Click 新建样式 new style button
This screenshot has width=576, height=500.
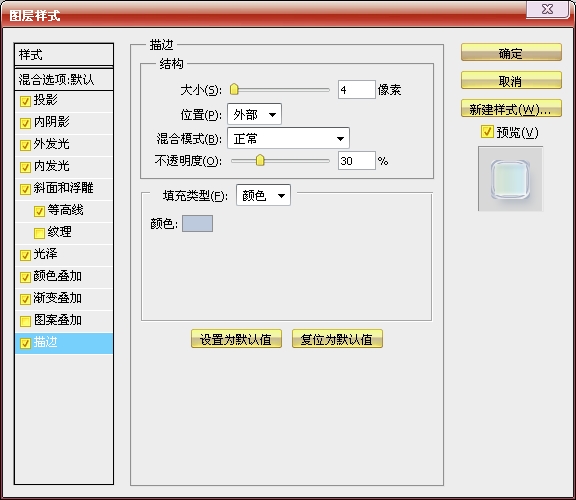point(511,108)
